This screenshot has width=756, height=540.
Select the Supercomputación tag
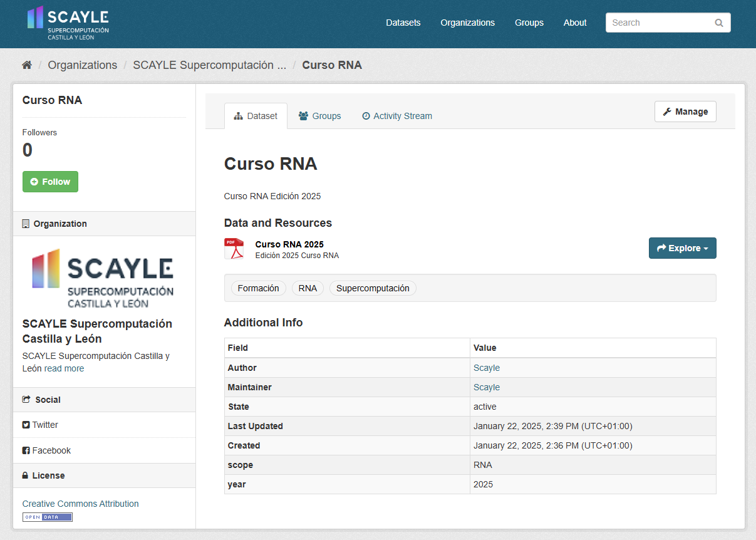point(373,288)
